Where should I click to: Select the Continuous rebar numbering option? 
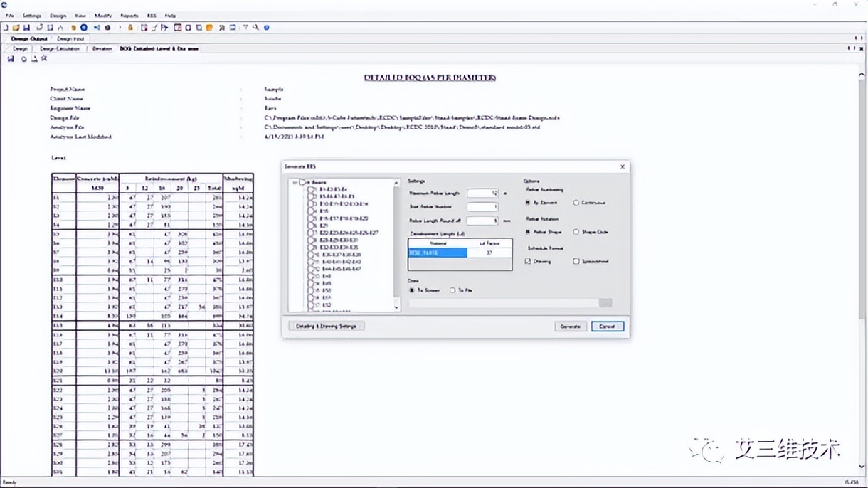pos(576,203)
